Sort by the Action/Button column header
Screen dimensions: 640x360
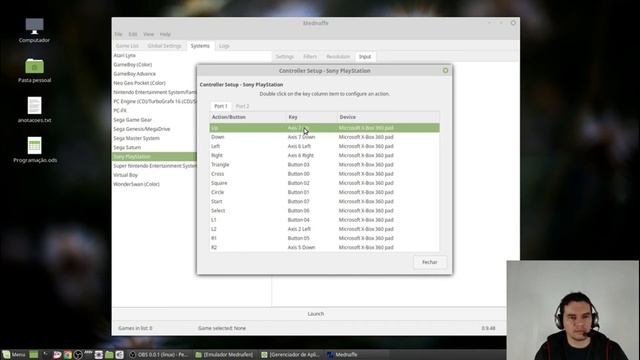(248, 117)
